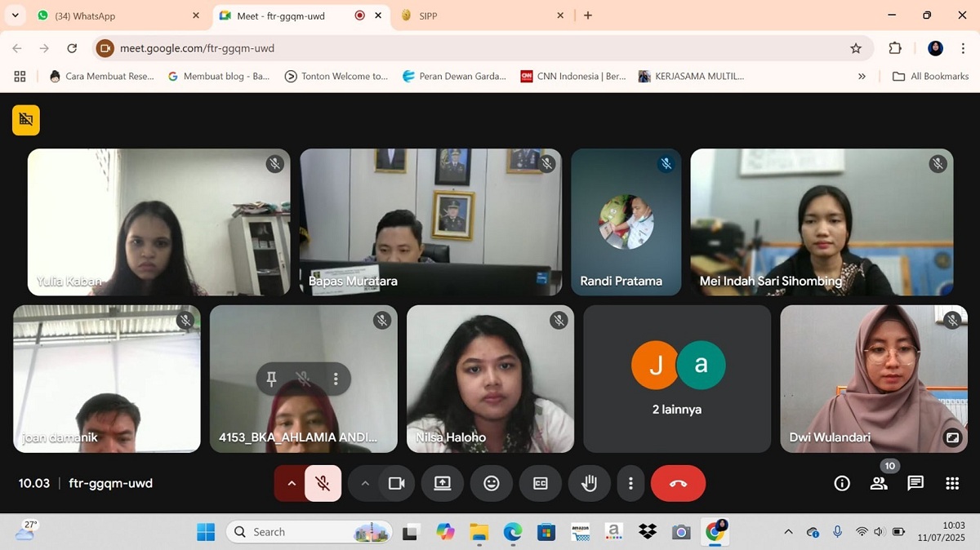Toggle the camera off
This screenshot has height=550, width=980.
coord(397,484)
